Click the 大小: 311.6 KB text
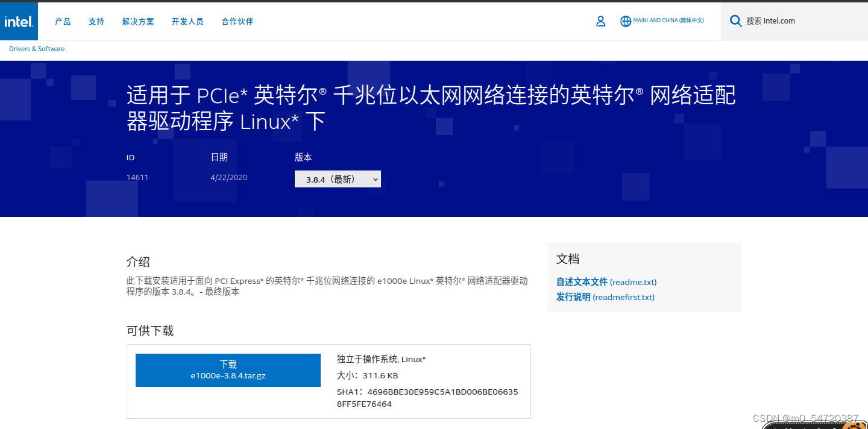Viewport: 868px width, 429px height. tap(367, 375)
